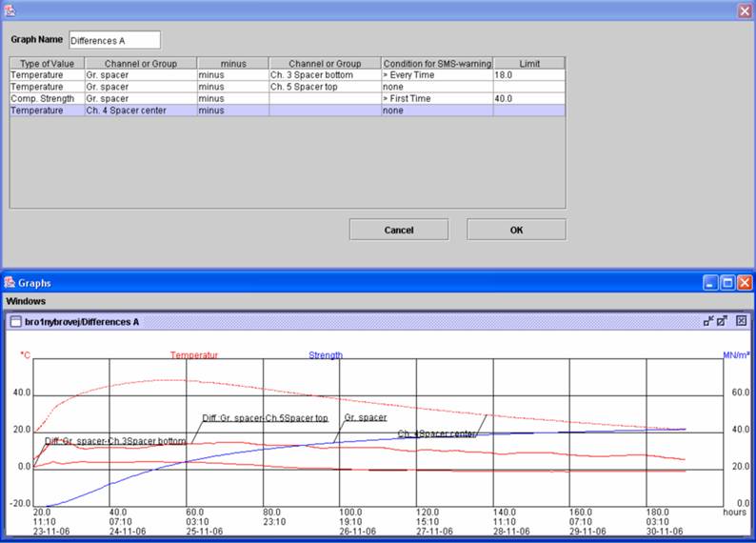Select 'Comp. Strength' cell
This screenshot has height=543, width=756.
click(x=47, y=98)
